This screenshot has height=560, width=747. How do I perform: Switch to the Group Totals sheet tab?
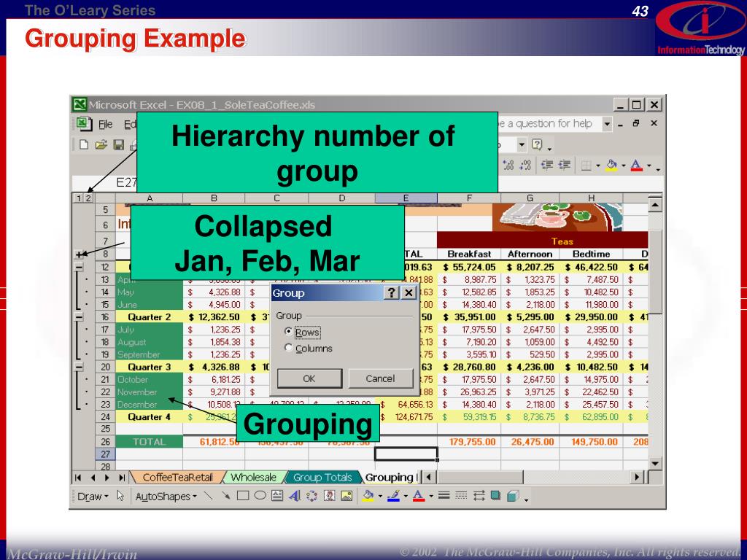pos(322,477)
